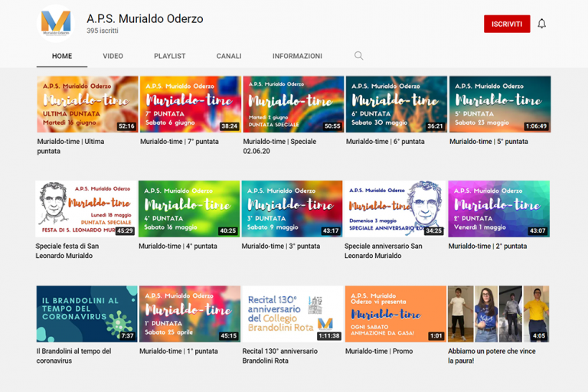Click the 395 iscritti subscriber count
Image resolution: width=588 pixels, height=392 pixels.
(x=103, y=31)
